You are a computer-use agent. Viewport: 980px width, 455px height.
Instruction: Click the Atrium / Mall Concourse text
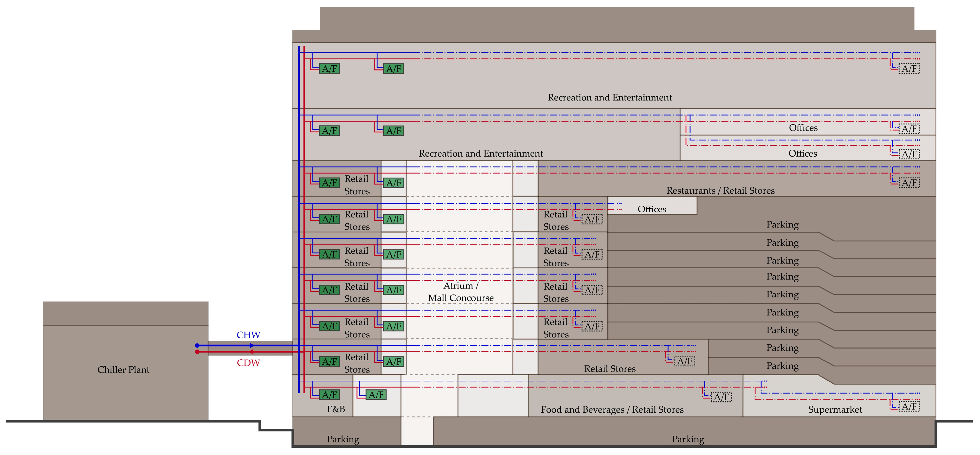(x=461, y=292)
